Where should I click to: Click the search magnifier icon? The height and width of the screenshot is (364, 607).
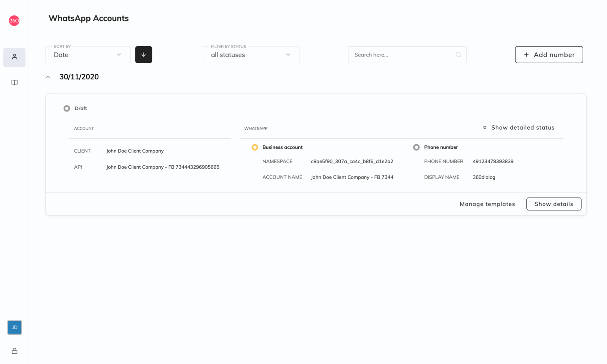point(458,55)
